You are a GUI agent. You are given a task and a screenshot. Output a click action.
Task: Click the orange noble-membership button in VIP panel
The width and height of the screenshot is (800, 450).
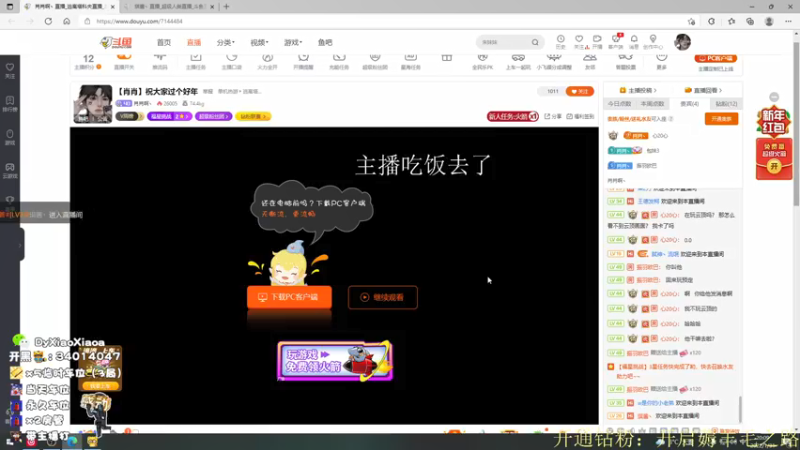point(721,119)
